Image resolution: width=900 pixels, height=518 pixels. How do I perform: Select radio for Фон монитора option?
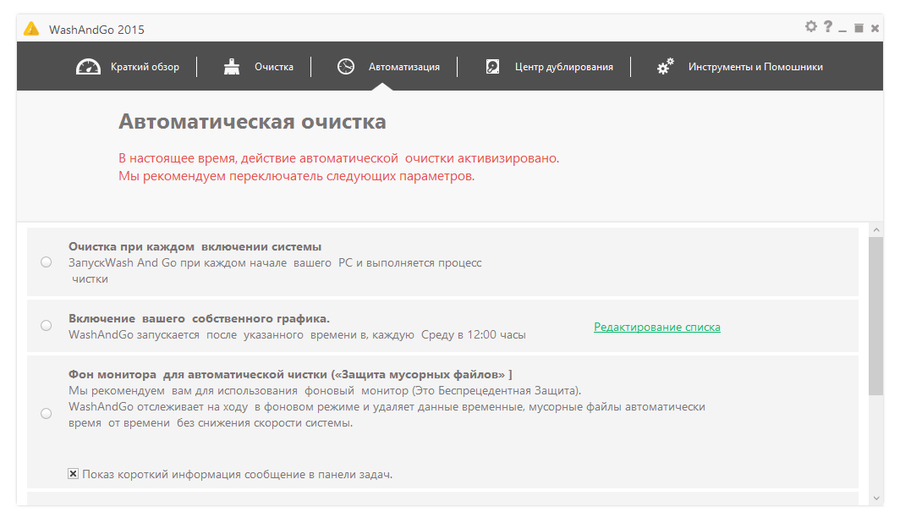click(46, 413)
